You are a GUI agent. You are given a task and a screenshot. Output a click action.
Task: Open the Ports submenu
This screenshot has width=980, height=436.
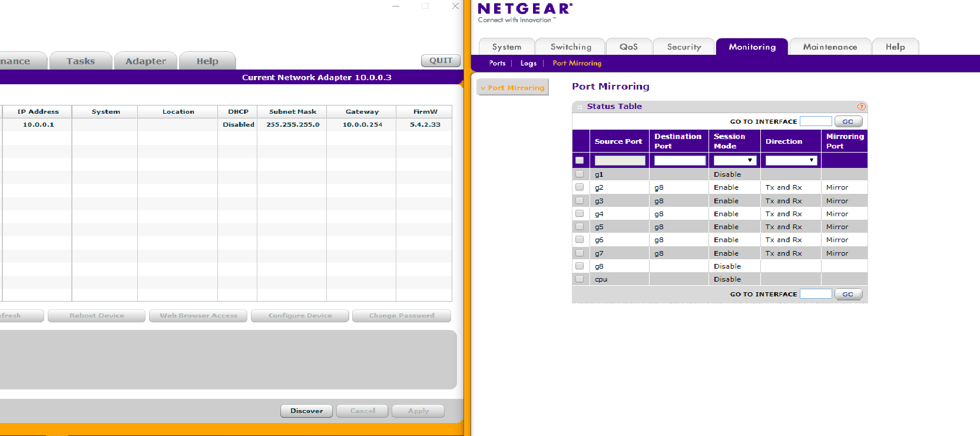click(x=497, y=63)
